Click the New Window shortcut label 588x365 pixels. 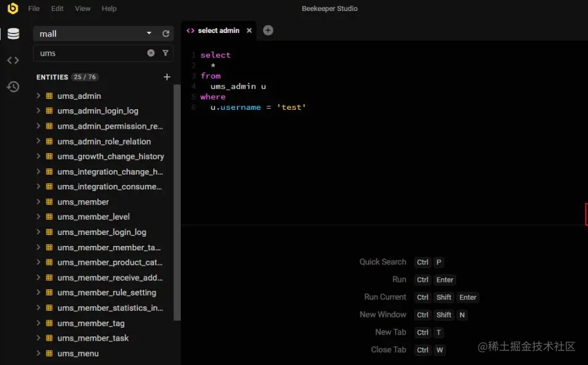(x=383, y=314)
